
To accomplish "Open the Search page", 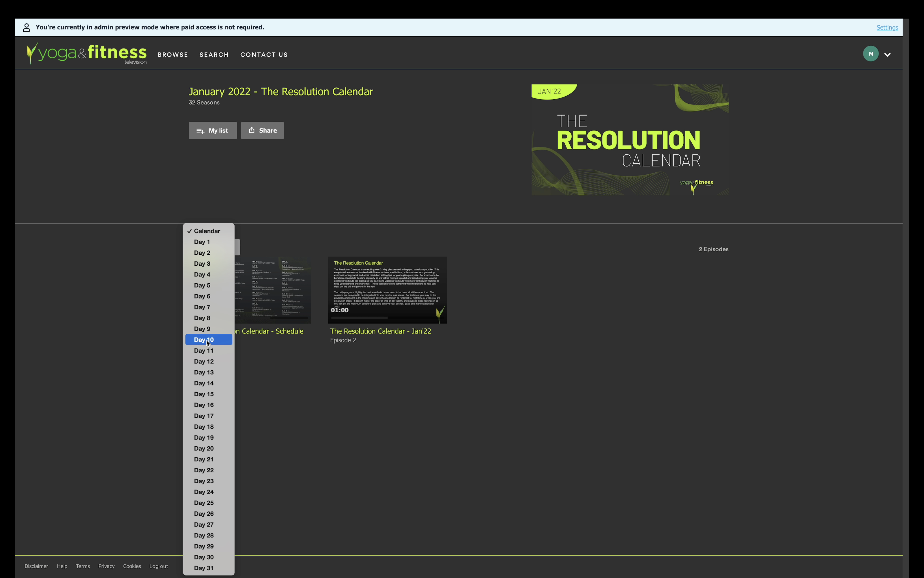I will pos(214,55).
